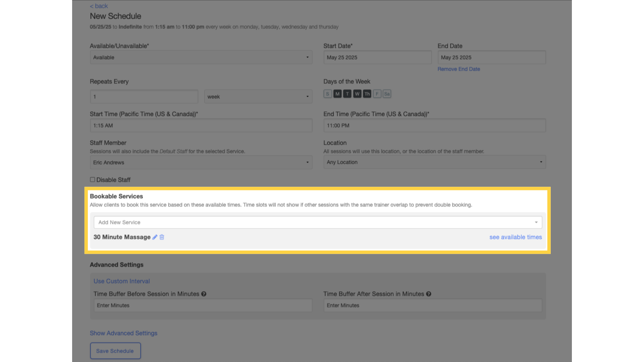The width and height of the screenshot is (644, 362).
Task: Delete the 30 Minute Massage service (trash icon)
Action: (x=162, y=237)
